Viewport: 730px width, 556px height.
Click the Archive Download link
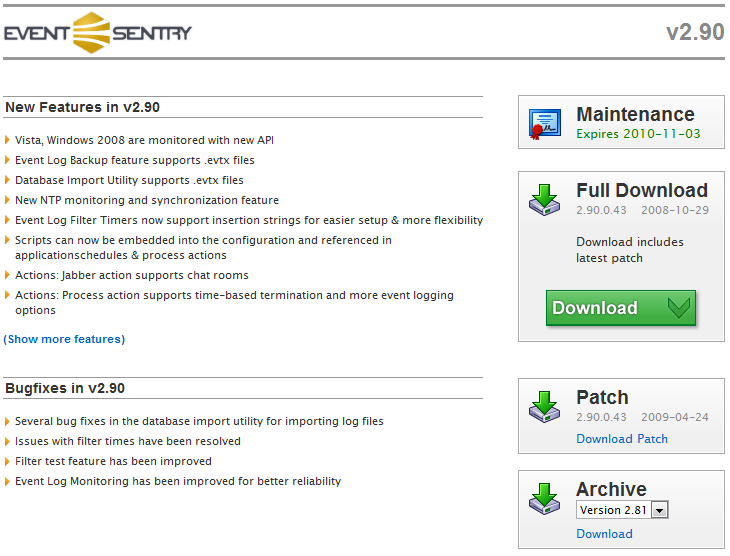tap(604, 534)
